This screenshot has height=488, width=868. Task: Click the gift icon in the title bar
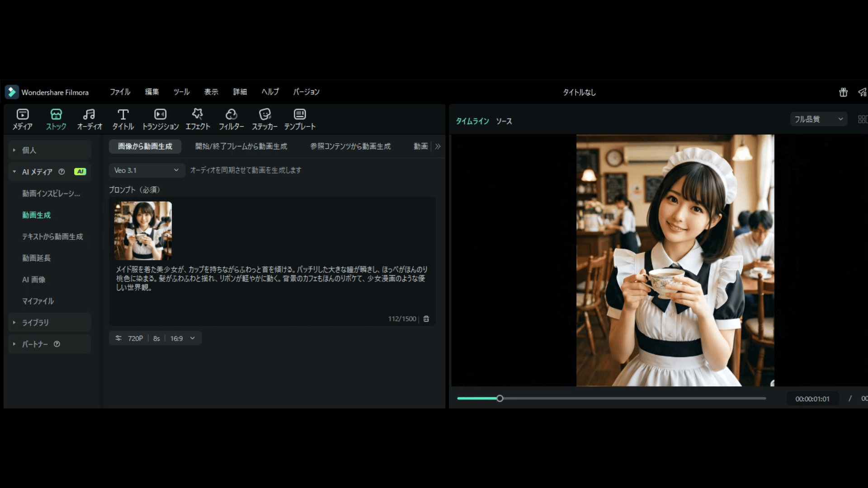coord(843,92)
